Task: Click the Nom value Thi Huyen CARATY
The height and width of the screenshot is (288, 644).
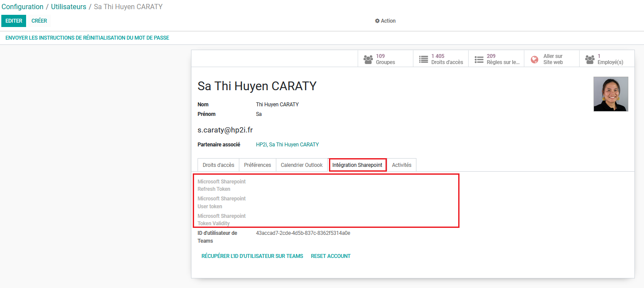Action: pyautogui.click(x=277, y=105)
